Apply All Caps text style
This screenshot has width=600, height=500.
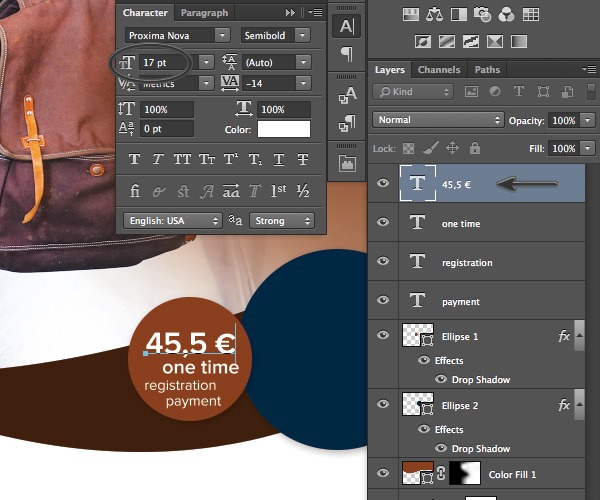182,159
